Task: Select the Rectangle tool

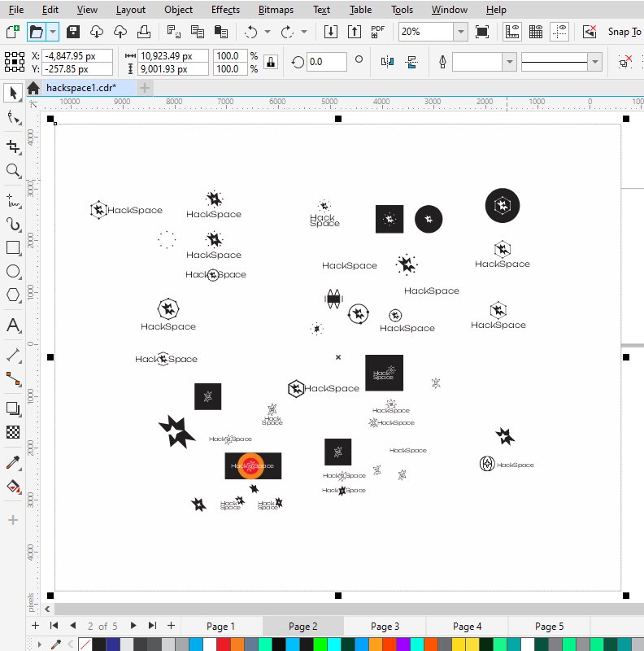Action: coord(13,248)
